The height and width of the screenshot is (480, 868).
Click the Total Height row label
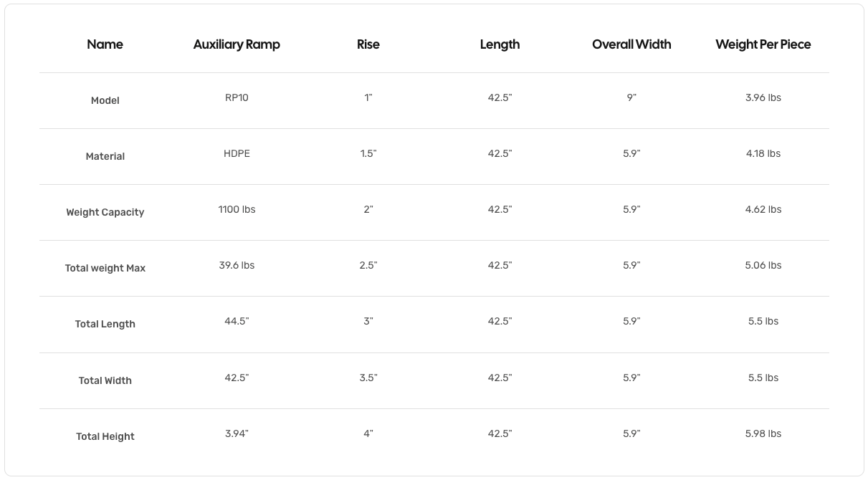pyautogui.click(x=105, y=436)
